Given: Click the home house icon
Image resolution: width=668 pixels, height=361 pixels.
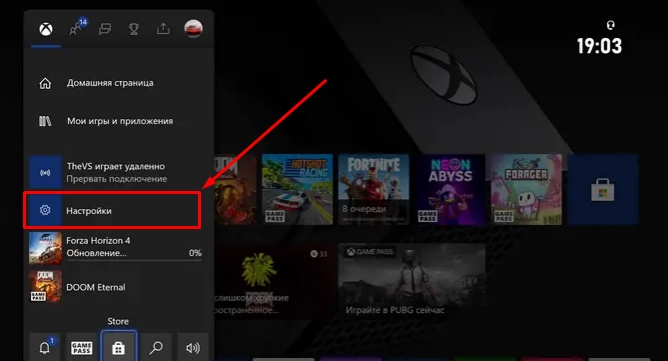Looking at the screenshot, I should coord(45,84).
